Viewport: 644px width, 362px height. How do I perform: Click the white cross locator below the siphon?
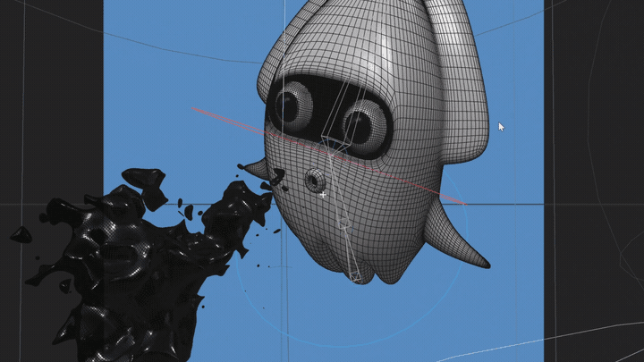323,195
